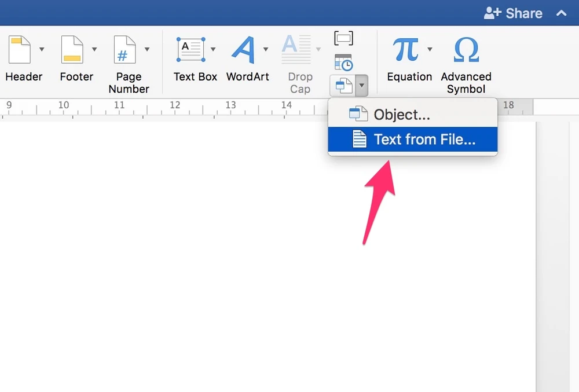The height and width of the screenshot is (392, 579).
Task: Open the Equation dropdown arrow
Action: point(430,49)
